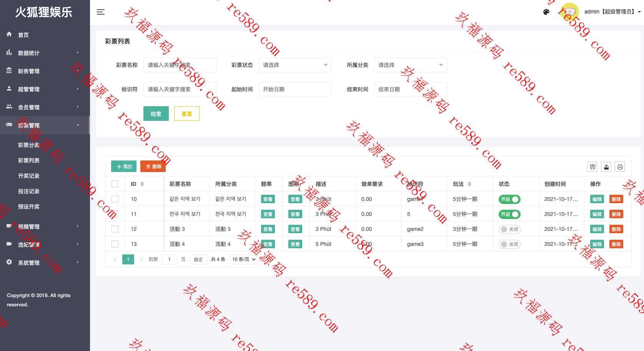Viewport: 644px width, 351px height.
Task: Turn on 关闭 switch for 活動 3
Action: [509, 229]
